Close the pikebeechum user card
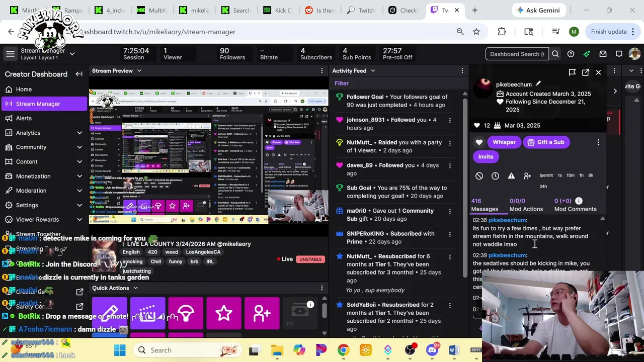The width and height of the screenshot is (644, 362). pyautogui.click(x=598, y=72)
